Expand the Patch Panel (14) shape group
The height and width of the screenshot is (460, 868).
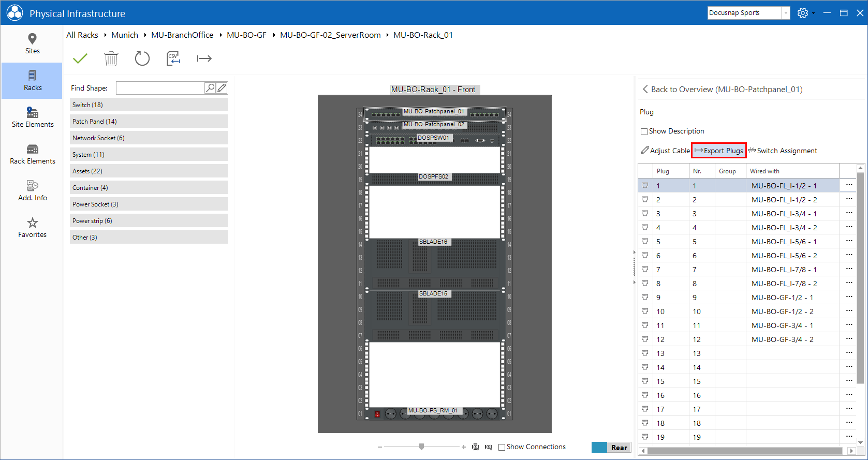click(149, 122)
